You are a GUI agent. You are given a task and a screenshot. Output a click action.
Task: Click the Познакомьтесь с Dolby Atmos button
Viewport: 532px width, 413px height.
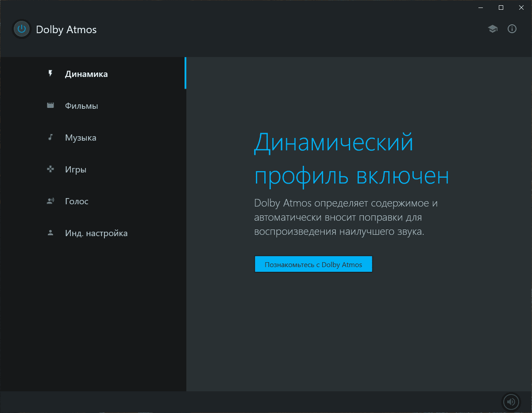tap(313, 264)
